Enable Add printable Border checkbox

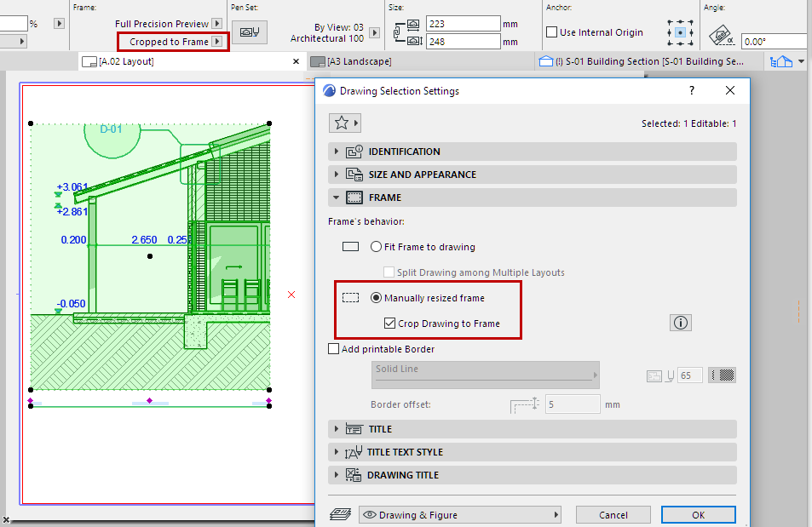pos(334,349)
